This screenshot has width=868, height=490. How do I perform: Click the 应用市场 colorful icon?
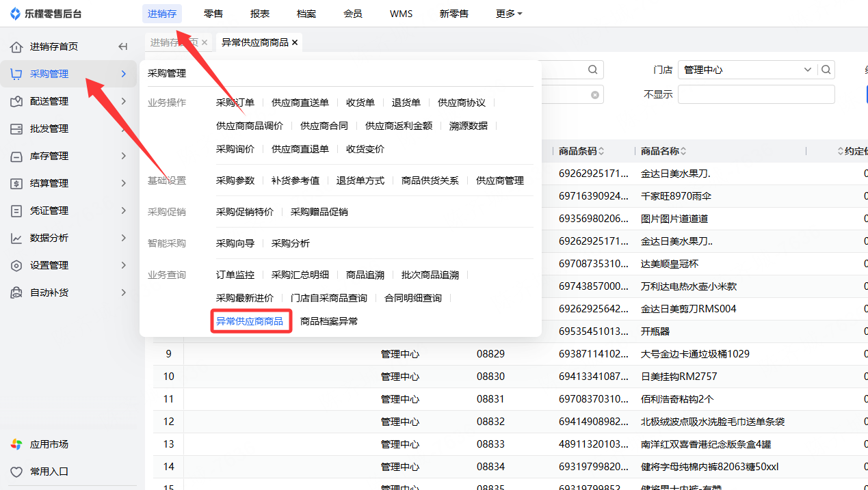point(16,444)
